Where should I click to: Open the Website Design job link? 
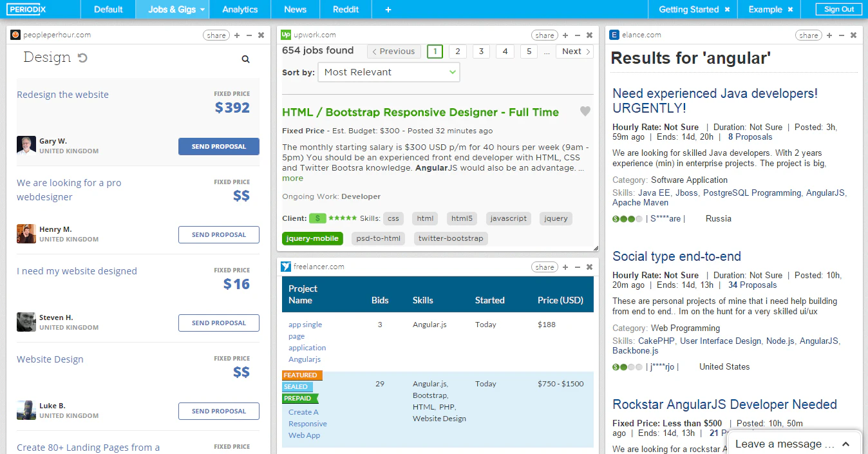pyautogui.click(x=50, y=359)
